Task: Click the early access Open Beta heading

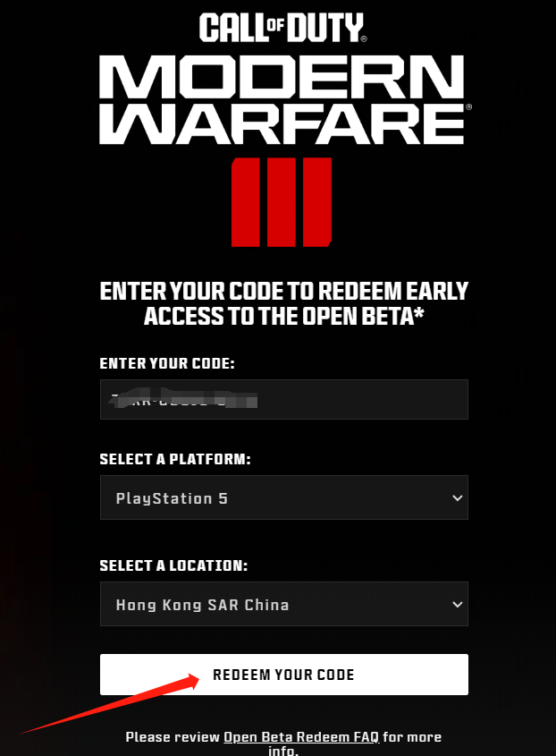Action: click(x=283, y=304)
